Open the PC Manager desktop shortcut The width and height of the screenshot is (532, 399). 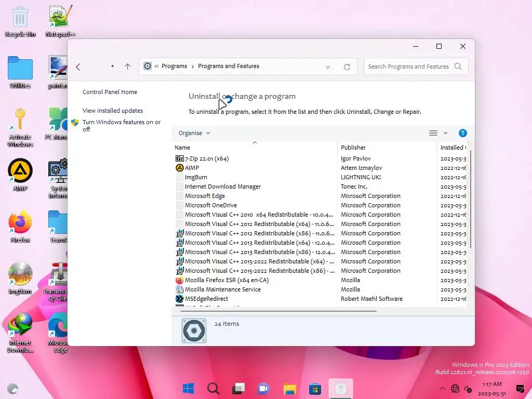[56, 124]
